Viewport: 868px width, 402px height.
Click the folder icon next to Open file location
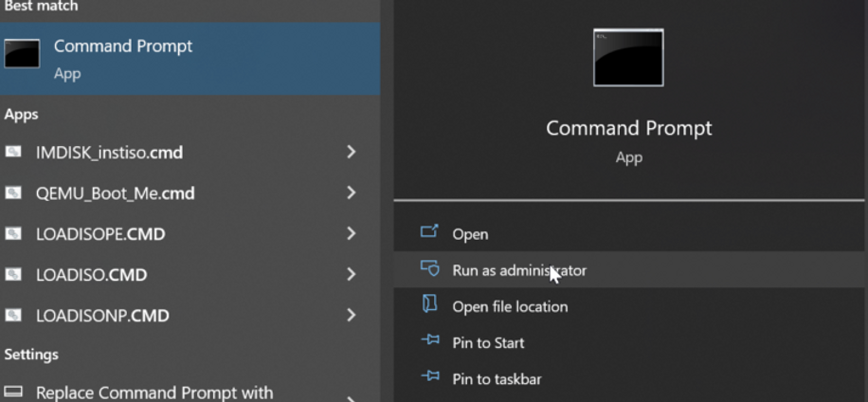point(429,304)
